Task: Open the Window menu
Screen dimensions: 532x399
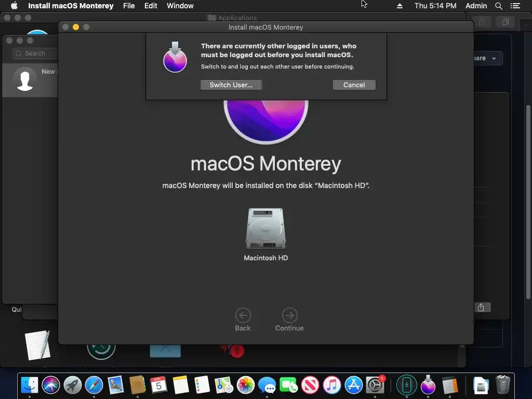Action: [x=180, y=6]
